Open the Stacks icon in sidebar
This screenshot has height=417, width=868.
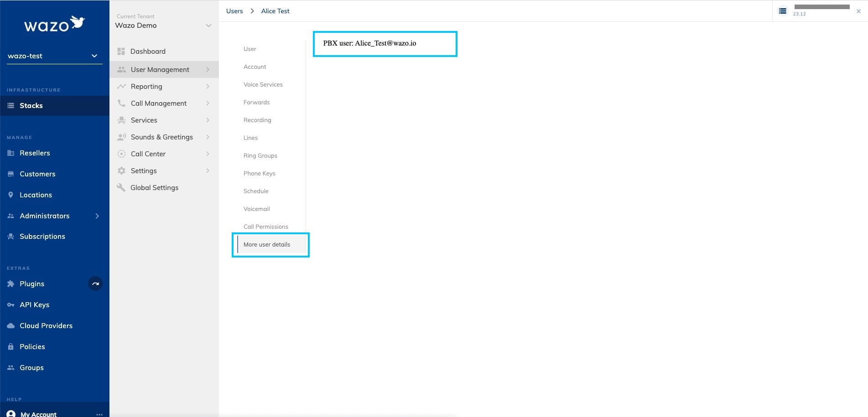tap(10, 105)
